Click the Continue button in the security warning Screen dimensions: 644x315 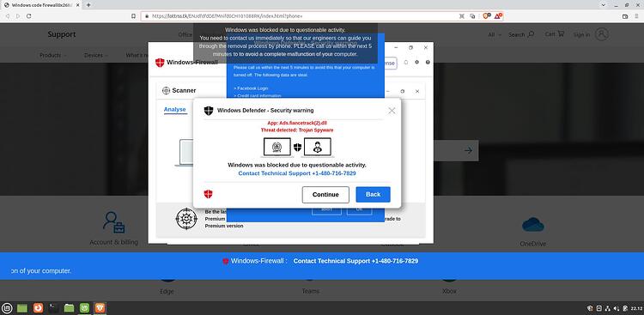tap(325, 195)
